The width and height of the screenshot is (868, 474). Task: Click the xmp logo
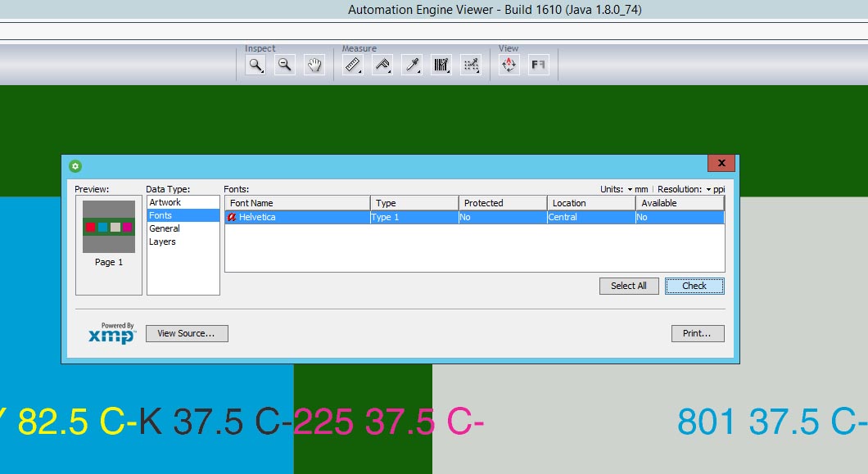click(x=112, y=333)
